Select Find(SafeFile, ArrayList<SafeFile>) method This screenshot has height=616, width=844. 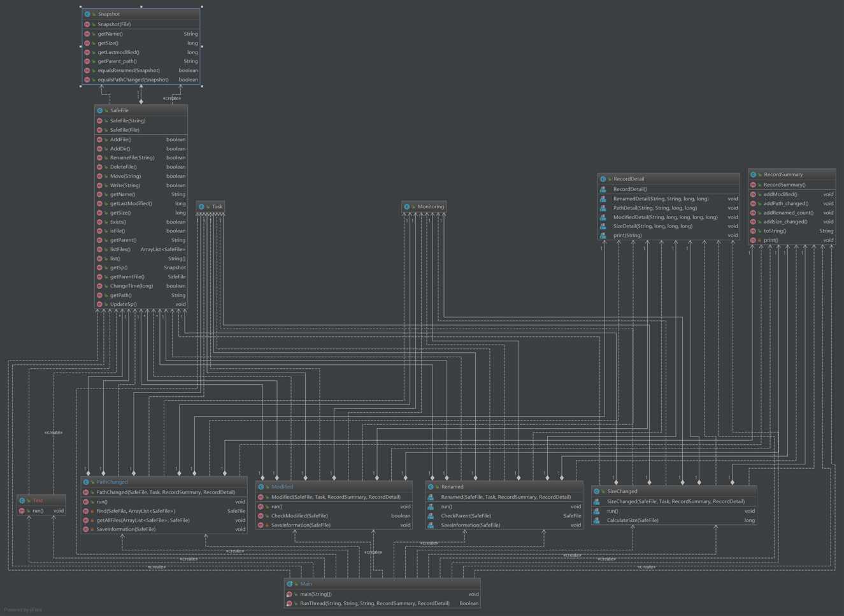[x=164, y=511]
